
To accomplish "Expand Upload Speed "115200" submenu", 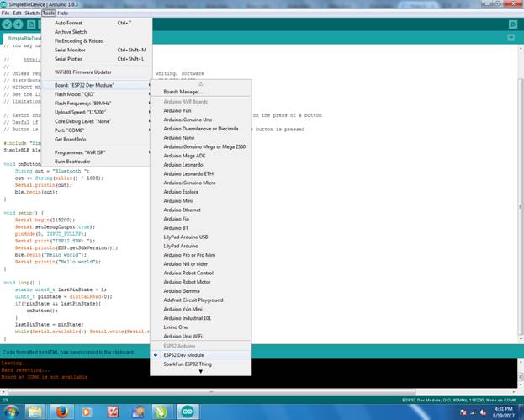I will tap(97, 112).
